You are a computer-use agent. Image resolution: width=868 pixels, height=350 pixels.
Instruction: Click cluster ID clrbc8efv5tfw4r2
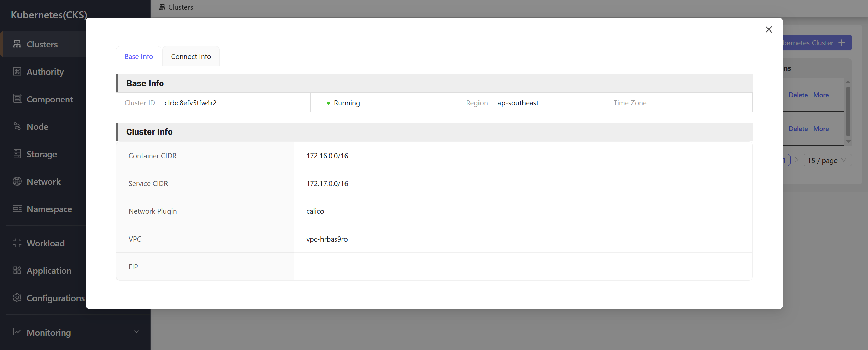tap(191, 103)
